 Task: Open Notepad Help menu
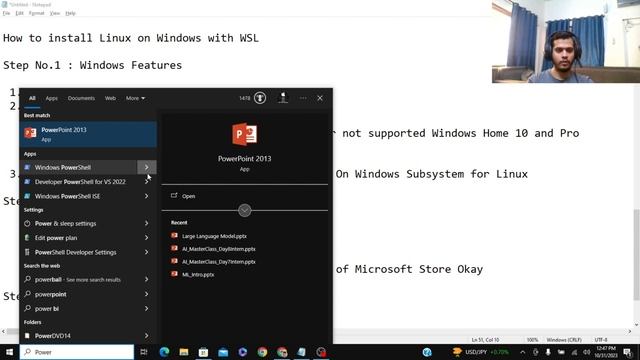[x=70, y=13]
